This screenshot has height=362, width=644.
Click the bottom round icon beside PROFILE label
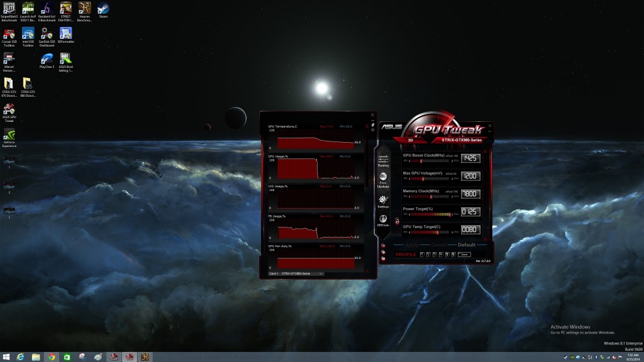[x=383, y=259]
